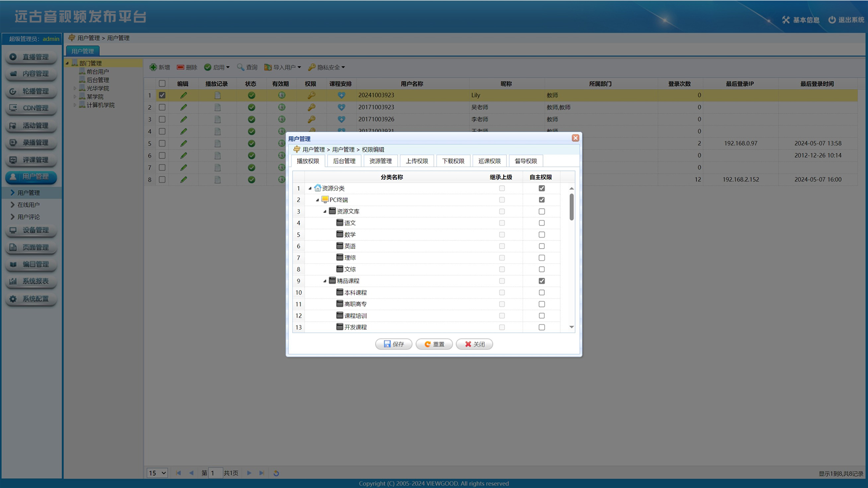Open the 导入用户 dropdown
The width and height of the screenshot is (868, 488).
(283, 67)
